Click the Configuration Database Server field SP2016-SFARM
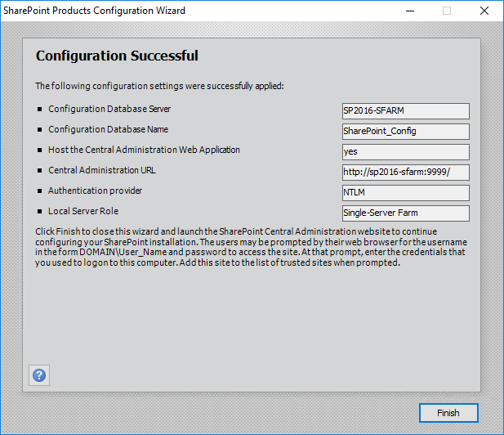Viewport: 504px width, 435px height. point(406,111)
